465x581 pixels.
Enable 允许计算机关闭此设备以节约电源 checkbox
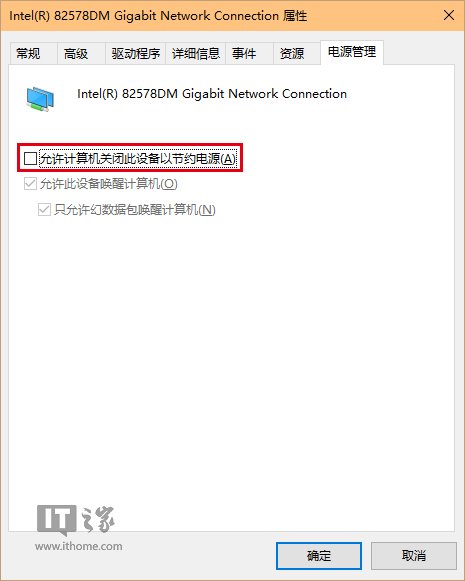tap(30, 159)
